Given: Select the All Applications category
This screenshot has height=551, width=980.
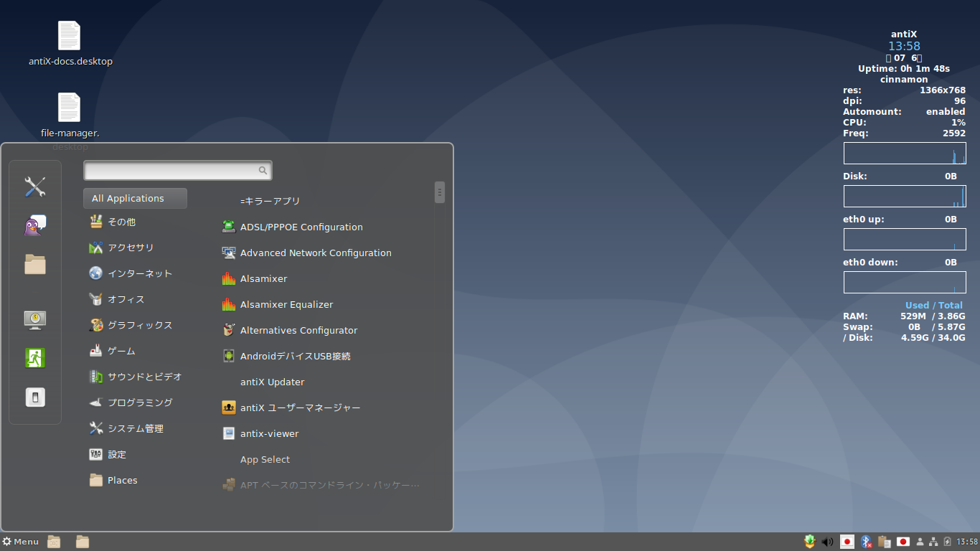Looking at the screenshot, I should pos(135,198).
